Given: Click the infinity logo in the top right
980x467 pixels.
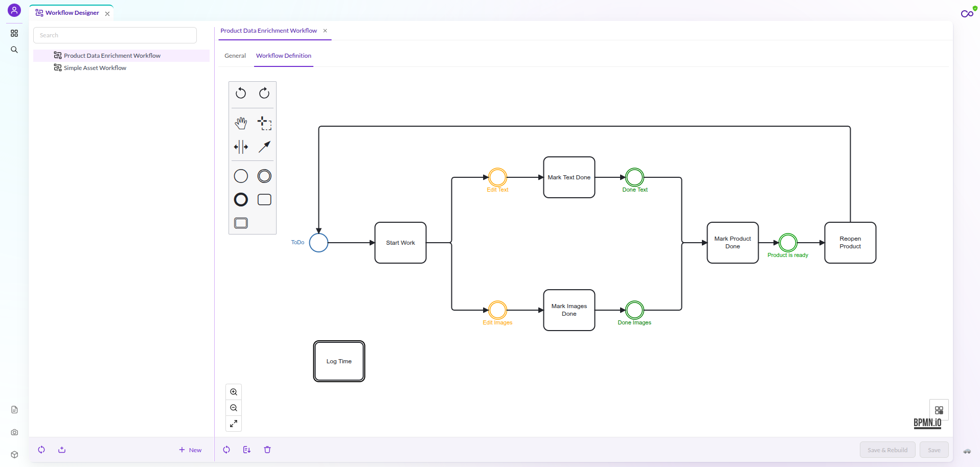Looking at the screenshot, I should (967, 14).
